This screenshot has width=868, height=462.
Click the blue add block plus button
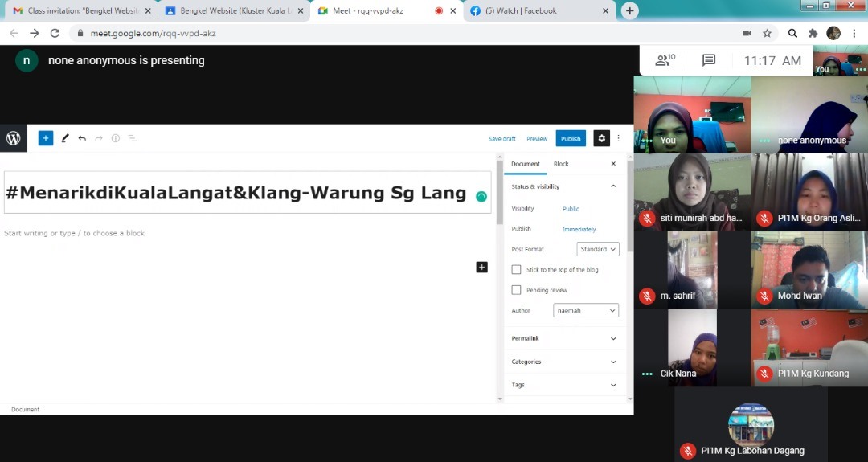tap(46, 138)
